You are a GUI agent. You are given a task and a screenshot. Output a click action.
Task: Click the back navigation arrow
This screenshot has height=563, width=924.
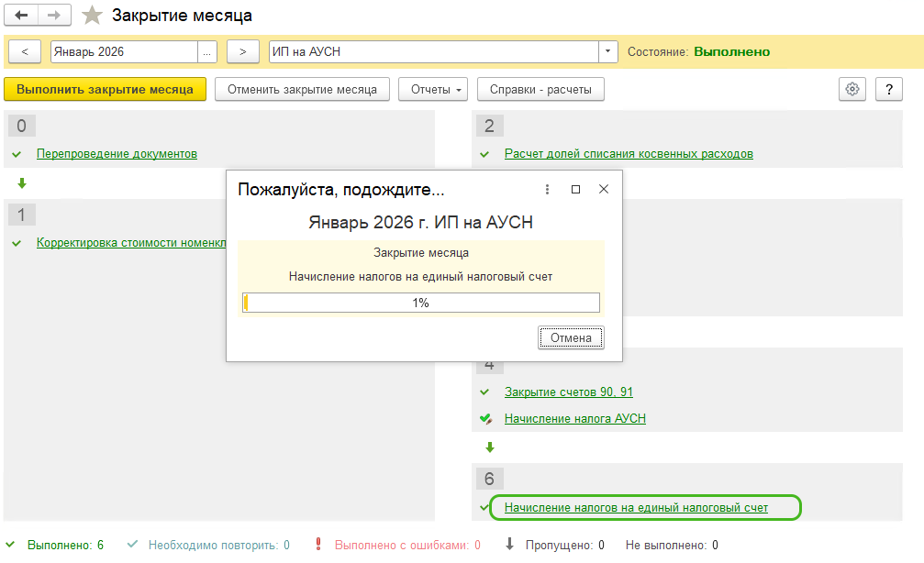[21, 16]
